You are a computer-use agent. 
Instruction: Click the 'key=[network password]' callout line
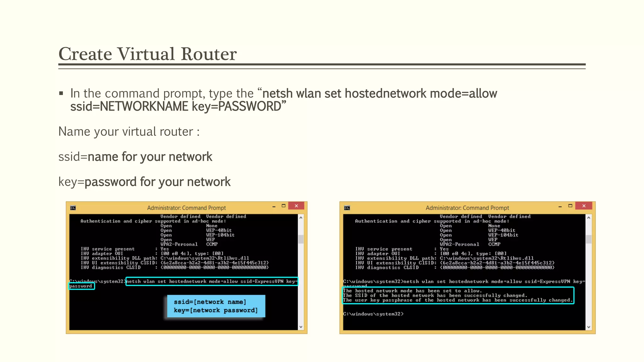point(216,310)
